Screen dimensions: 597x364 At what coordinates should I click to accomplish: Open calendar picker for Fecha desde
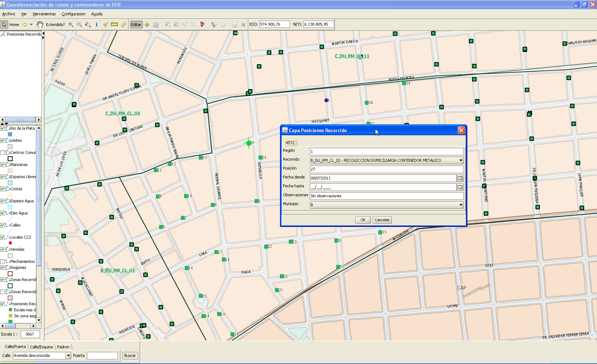pos(460,178)
